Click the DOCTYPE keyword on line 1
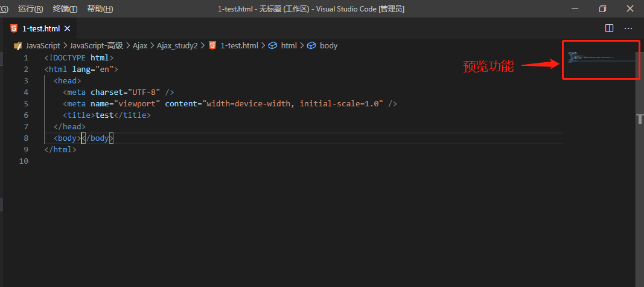 [x=69, y=57]
